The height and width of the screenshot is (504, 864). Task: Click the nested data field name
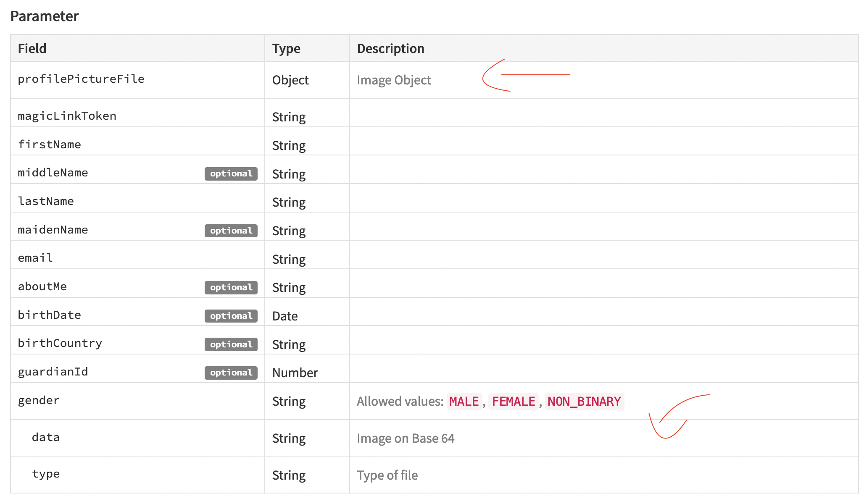[x=46, y=437]
